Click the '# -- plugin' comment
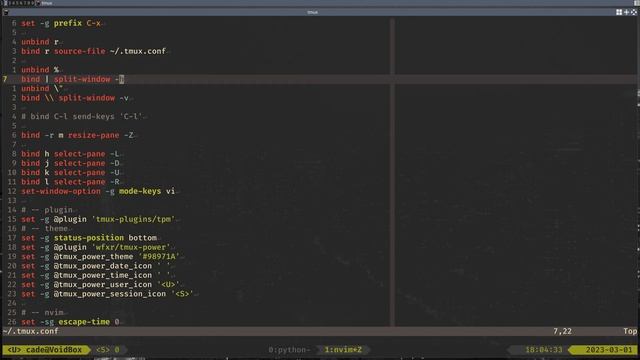 point(47,210)
